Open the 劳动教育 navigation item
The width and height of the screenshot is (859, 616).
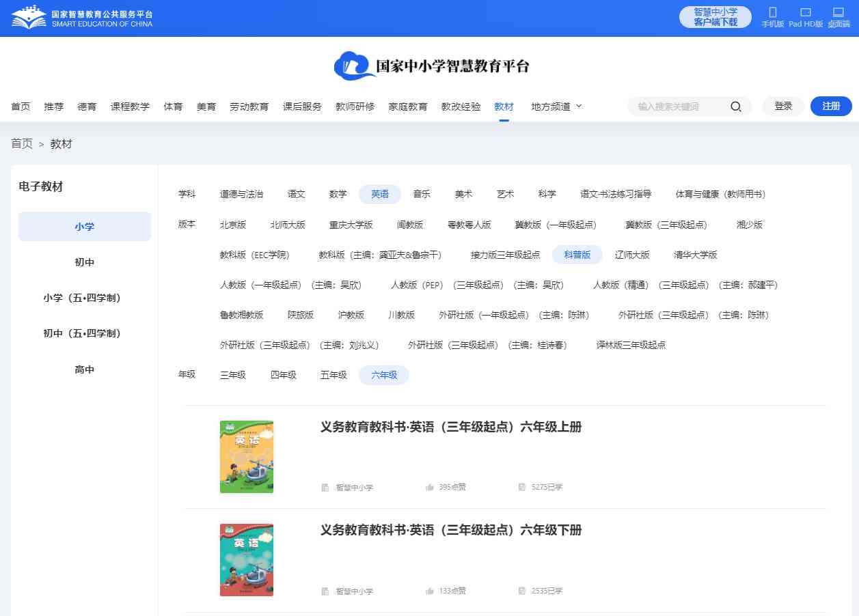[x=249, y=107]
